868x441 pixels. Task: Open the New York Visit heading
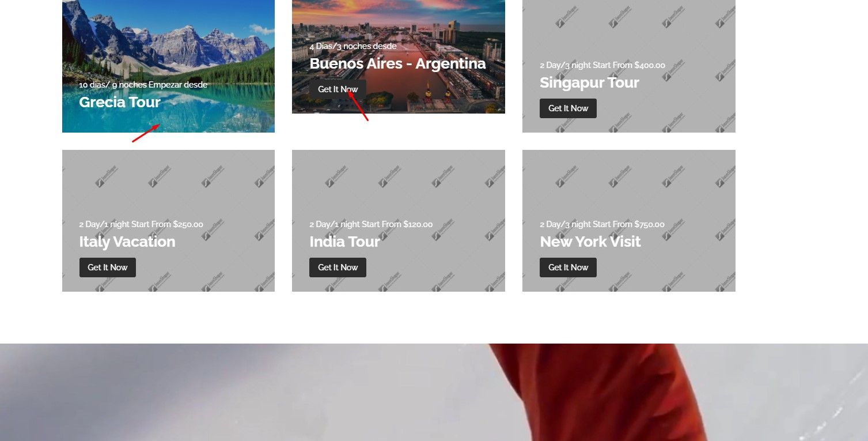click(590, 242)
